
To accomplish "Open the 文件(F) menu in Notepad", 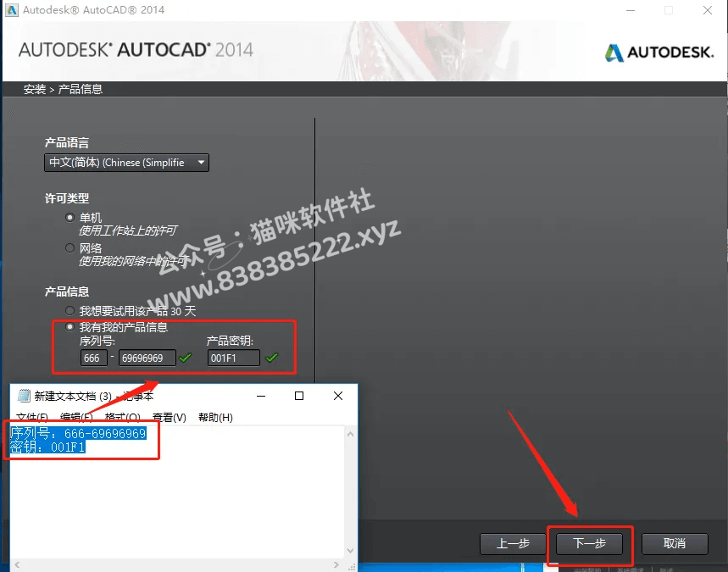I will coord(32,418).
